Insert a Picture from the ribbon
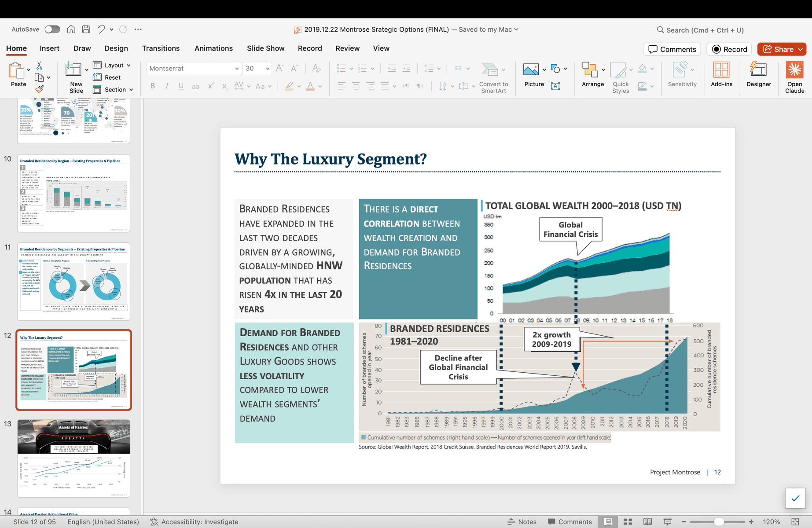 pos(531,70)
